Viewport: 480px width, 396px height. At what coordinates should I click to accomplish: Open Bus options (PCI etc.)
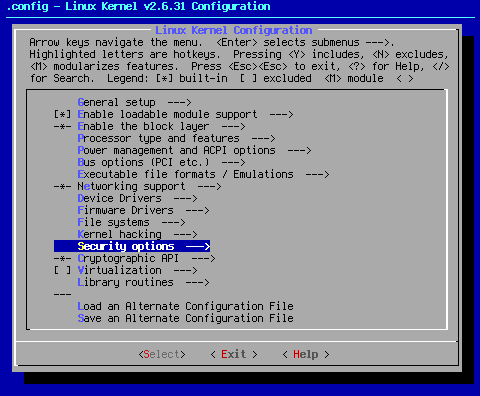[x=161, y=162]
